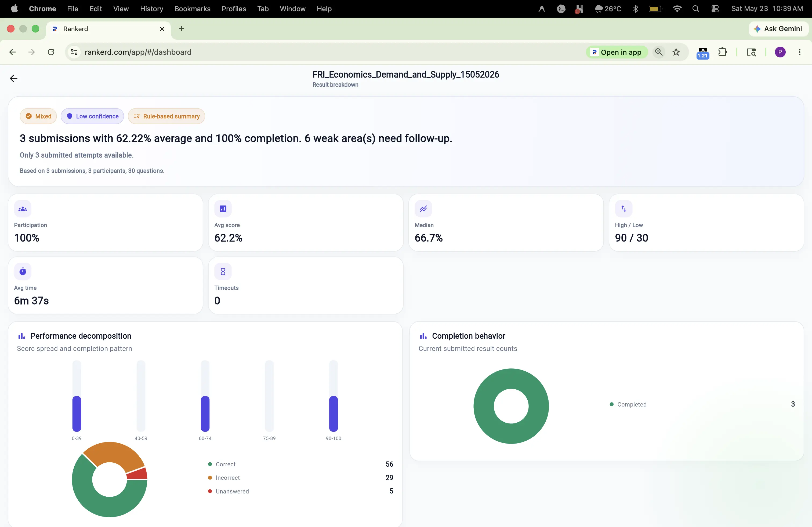Image resolution: width=812 pixels, height=527 pixels.
Task: Open the Extensions puzzle icon
Action: (x=723, y=52)
